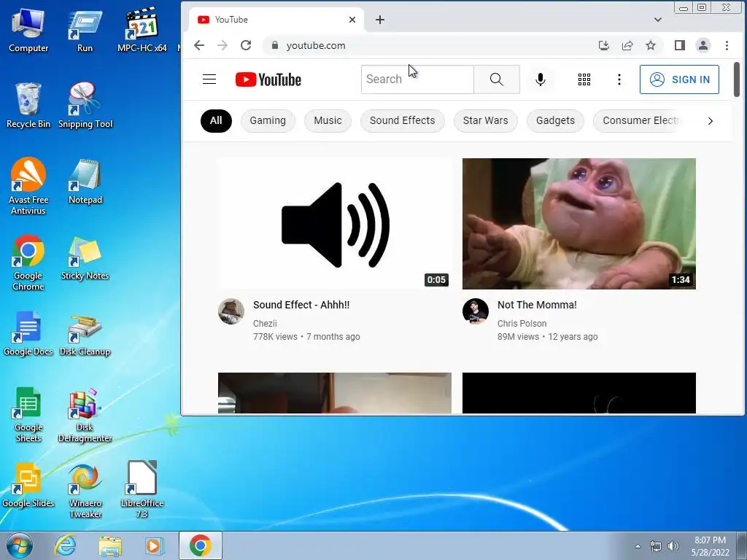Click the title Sound Effect - Ahhh!!
Viewport: 747px width, 560px height.
[x=301, y=305]
